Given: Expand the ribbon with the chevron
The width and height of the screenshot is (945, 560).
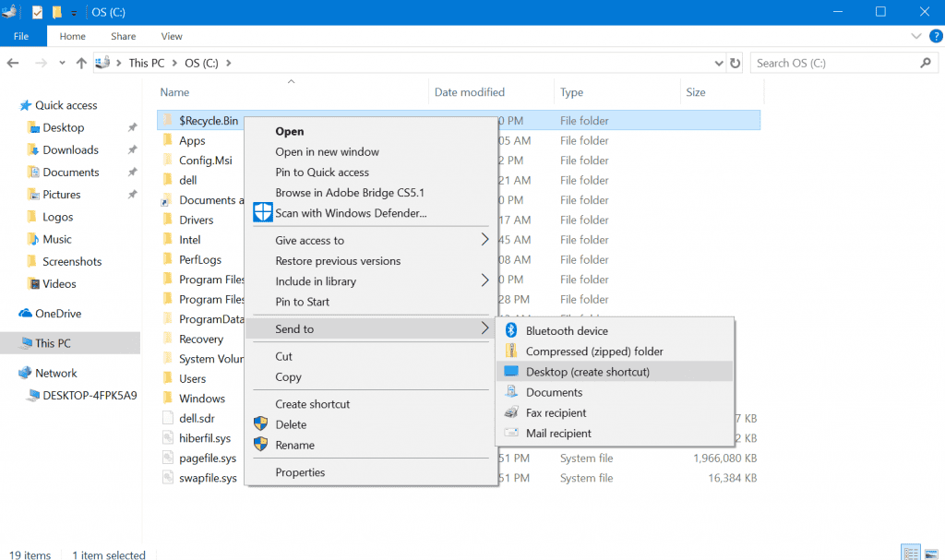Looking at the screenshot, I should point(916,36).
